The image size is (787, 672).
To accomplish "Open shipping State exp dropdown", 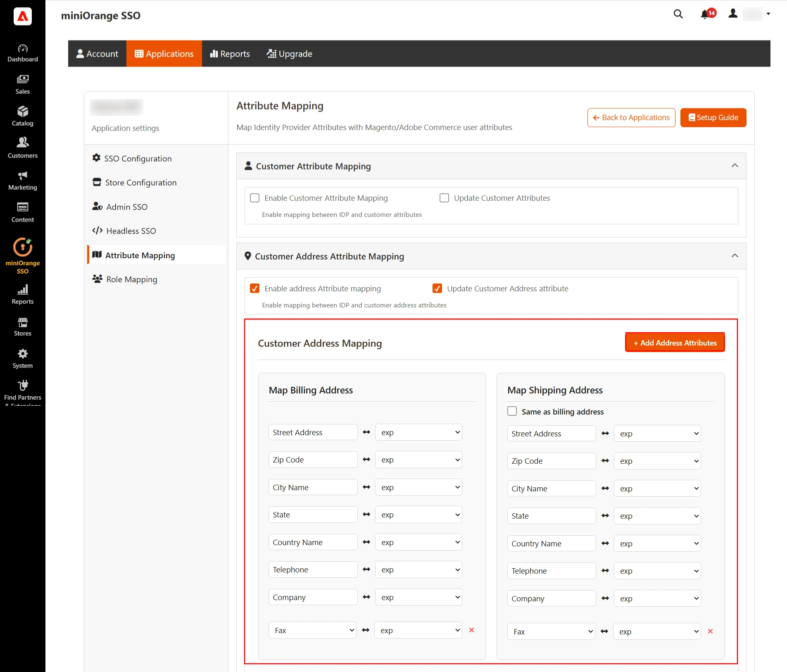I will point(657,516).
